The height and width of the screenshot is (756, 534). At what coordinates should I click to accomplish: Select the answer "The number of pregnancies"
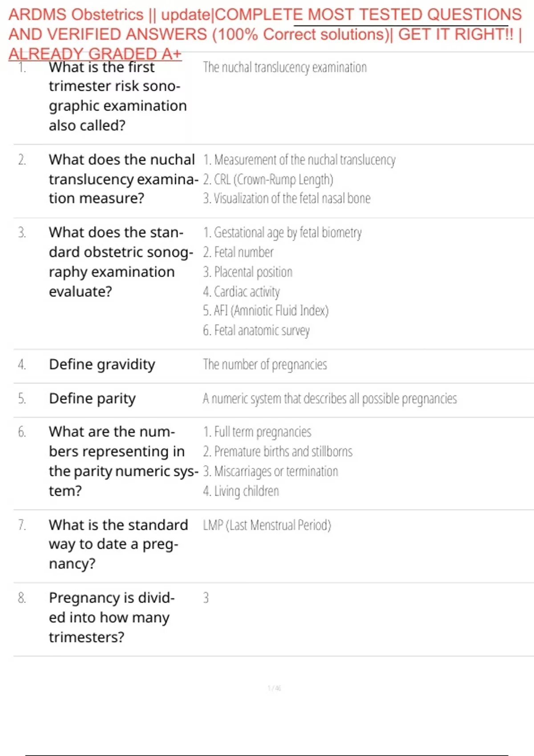(265, 365)
